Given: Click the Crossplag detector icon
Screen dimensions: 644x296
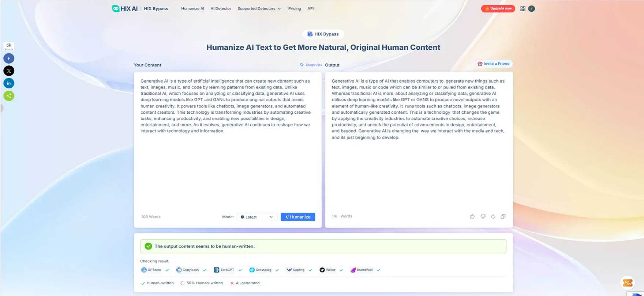Looking at the screenshot, I should [252, 270].
